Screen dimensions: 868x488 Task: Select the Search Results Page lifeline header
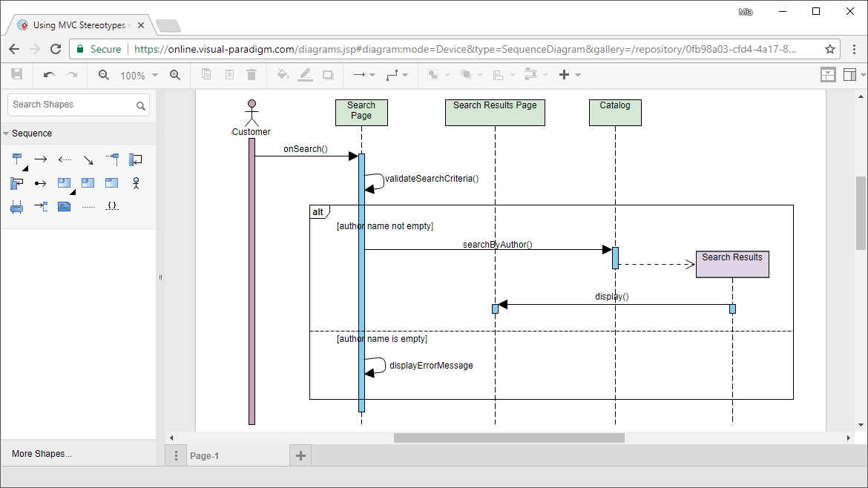click(495, 112)
